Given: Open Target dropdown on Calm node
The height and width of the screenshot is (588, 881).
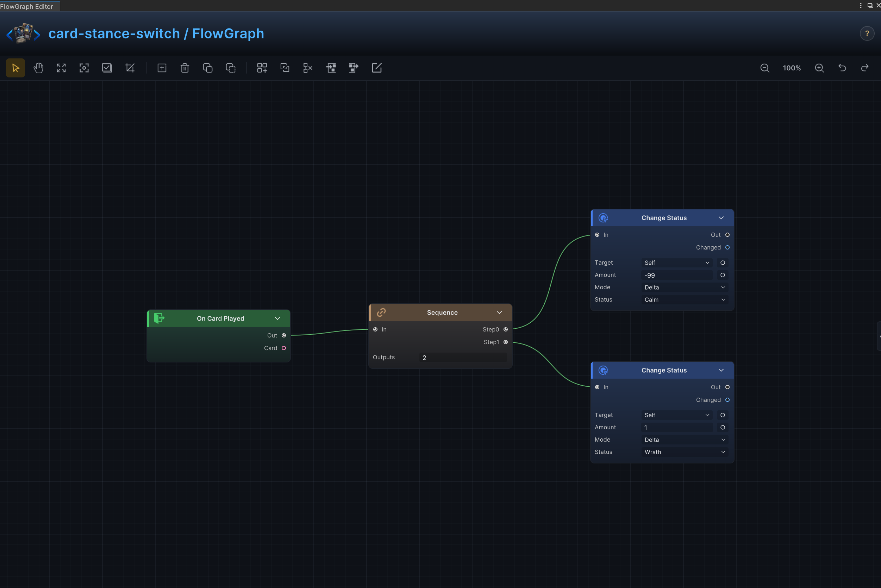Looking at the screenshot, I should (677, 263).
